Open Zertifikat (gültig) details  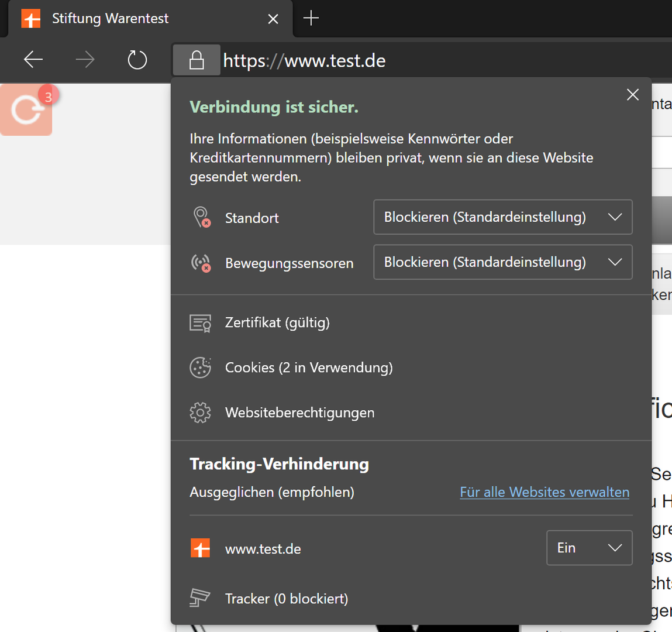(x=277, y=322)
